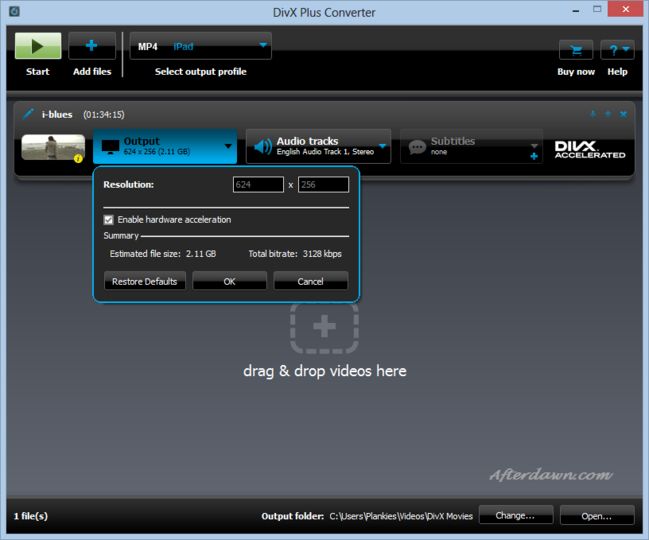This screenshot has width=649, height=540.
Task: Click the i-blues video thumbnail
Action: [x=53, y=147]
